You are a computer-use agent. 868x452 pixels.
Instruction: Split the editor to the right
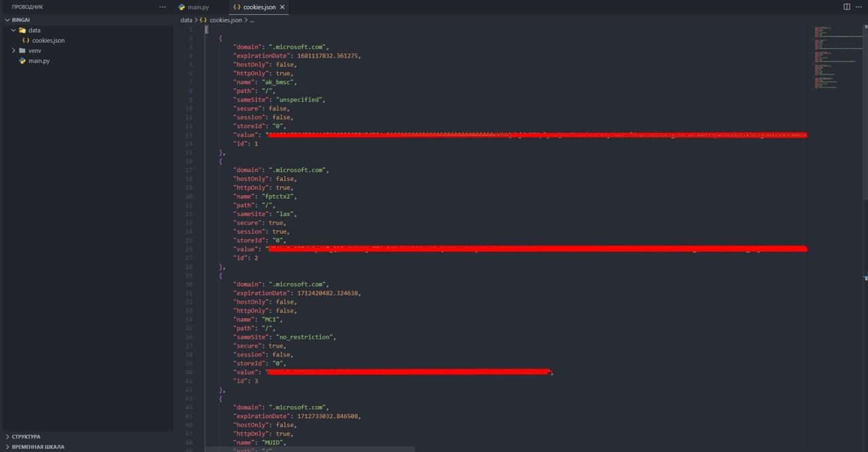coord(846,7)
